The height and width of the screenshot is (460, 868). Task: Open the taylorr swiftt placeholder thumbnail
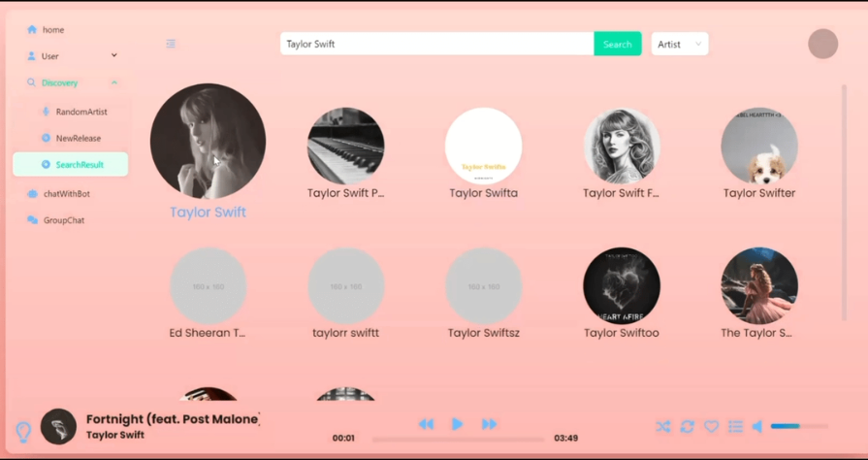click(346, 286)
